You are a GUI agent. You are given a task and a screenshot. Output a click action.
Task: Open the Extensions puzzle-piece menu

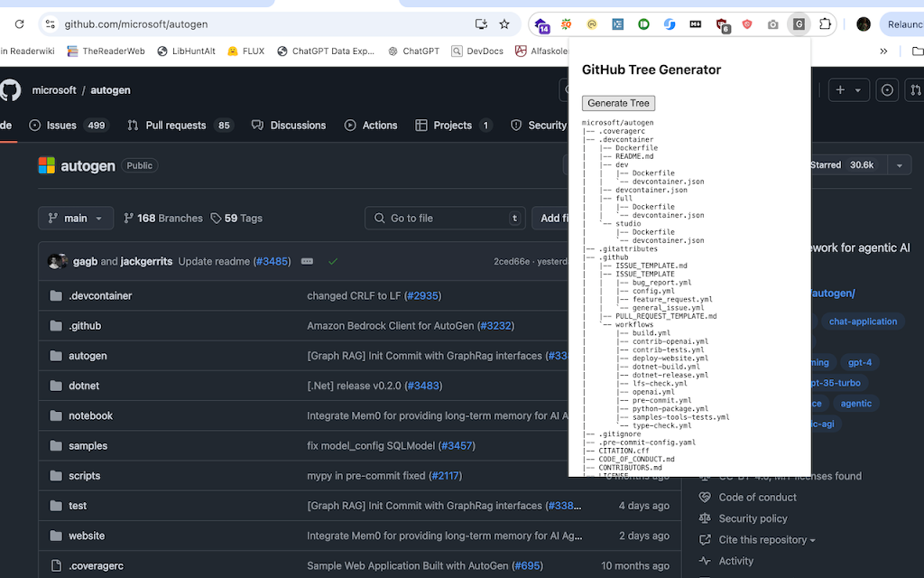[x=825, y=24]
